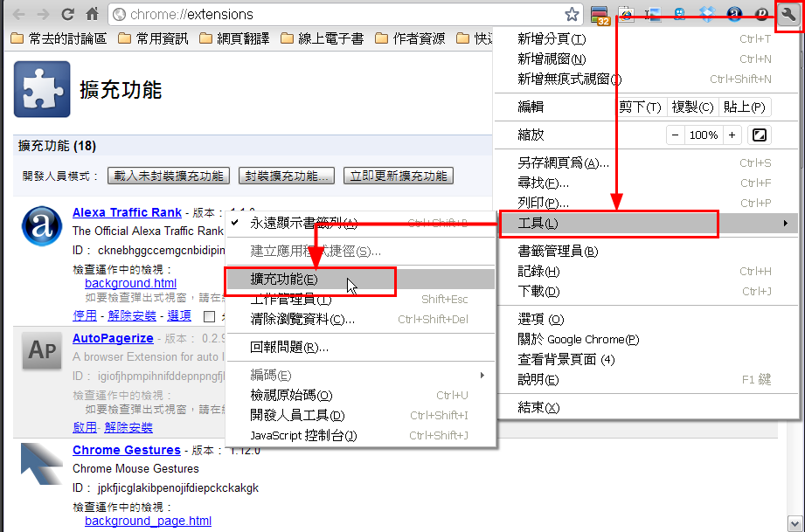The width and height of the screenshot is (805, 532).
Task: Click the puzzle piece extensions icon
Action: [42, 89]
